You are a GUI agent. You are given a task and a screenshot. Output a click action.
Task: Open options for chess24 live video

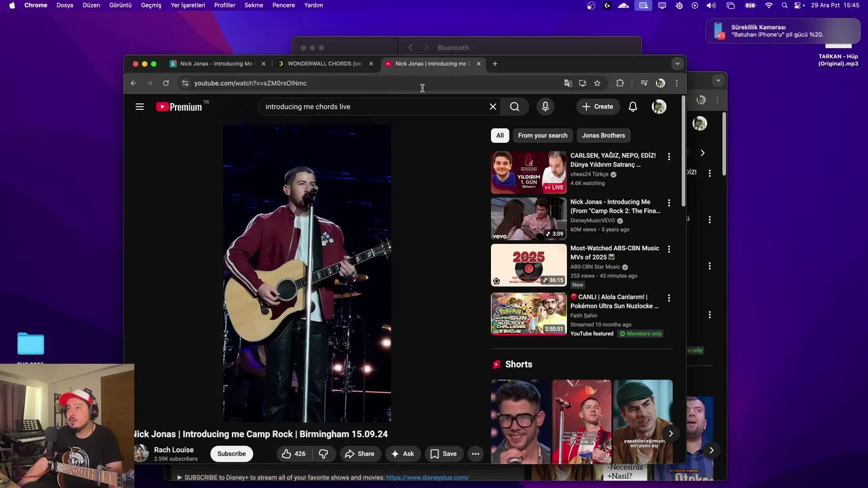669,157
